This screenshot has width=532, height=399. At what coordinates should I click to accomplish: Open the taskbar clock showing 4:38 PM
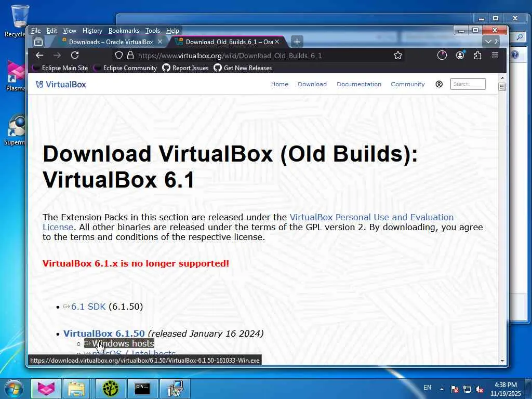pos(506,389)
